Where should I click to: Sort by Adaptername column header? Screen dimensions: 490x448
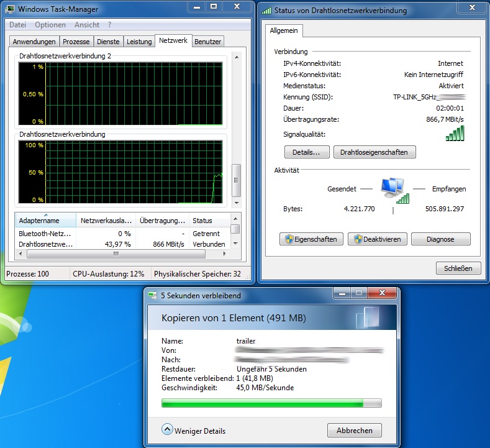click(45, 221)
